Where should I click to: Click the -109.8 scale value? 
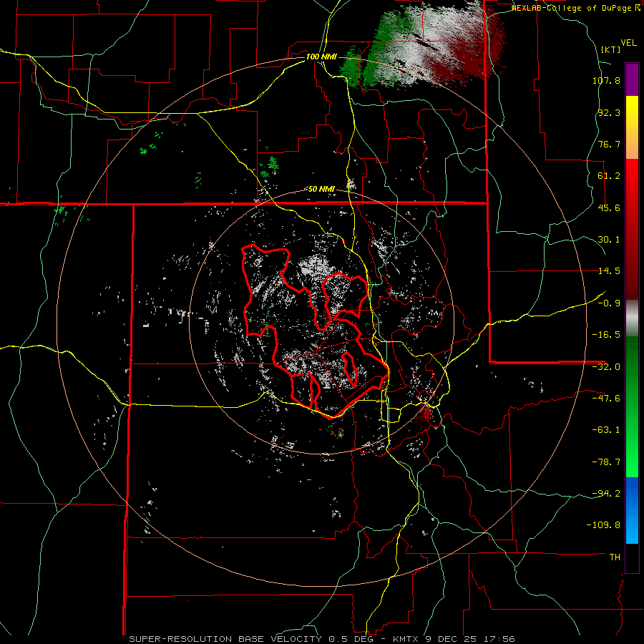click(x=603, y=525)
